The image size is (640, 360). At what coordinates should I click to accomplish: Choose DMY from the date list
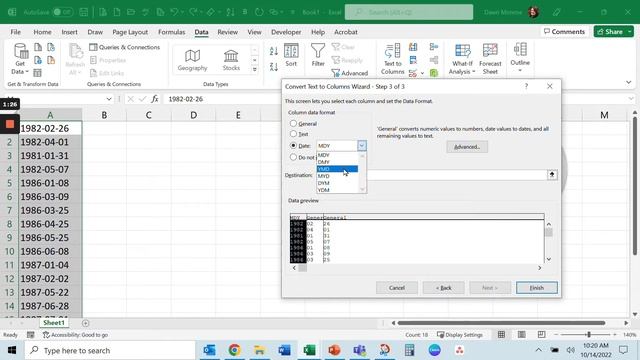(x=338, y=162)
